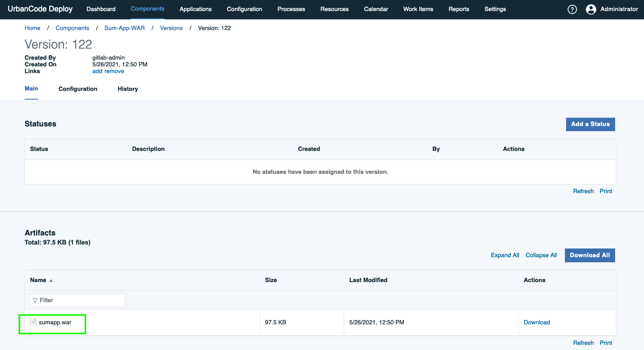The image size is (644, 350).
Task: Click the add link under Links
Action: 97,71
